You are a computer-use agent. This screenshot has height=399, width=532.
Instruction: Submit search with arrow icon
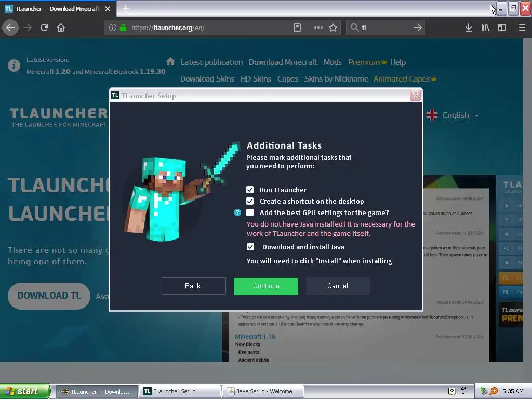pos(418,28)
